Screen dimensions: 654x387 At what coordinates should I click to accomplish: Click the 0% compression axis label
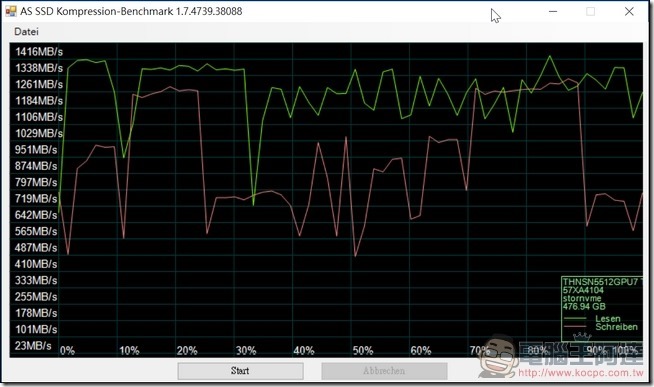pyautogui.click(x=67, y=350)
